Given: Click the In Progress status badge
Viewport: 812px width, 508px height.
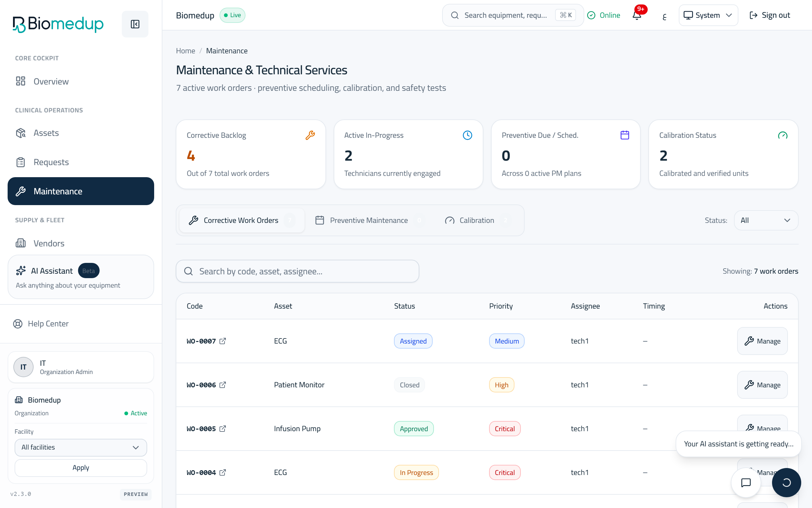Looking at the screenshot, I should pos(416,472).
